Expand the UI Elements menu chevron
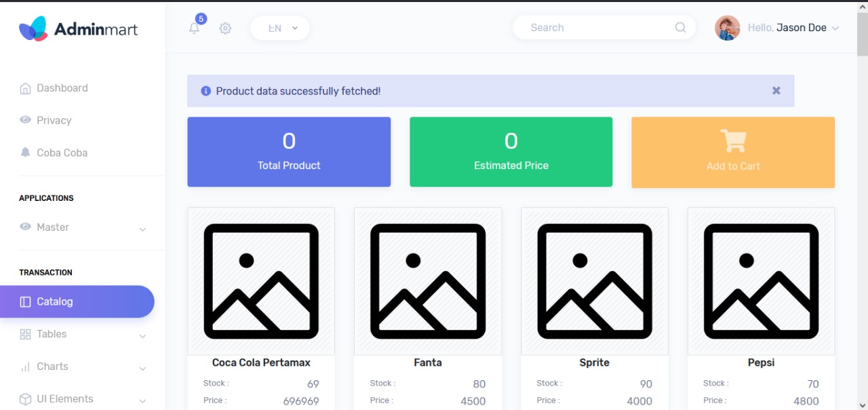Viewport: 868px width, 410px height. pos(142,401)
